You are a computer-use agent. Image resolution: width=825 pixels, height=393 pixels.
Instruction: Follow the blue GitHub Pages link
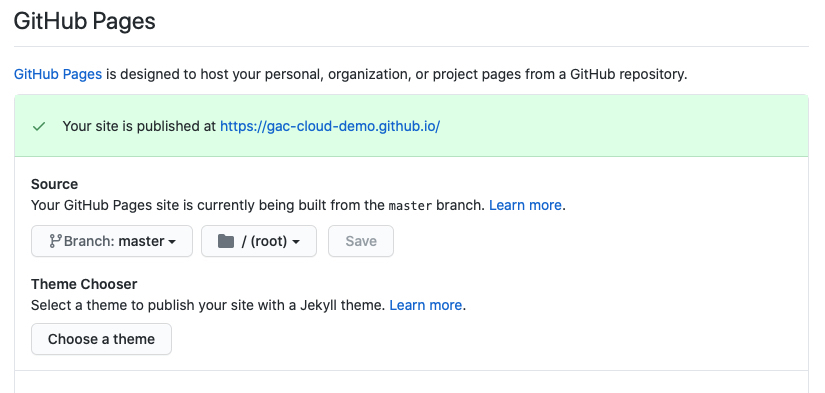(x=58, y=74)
